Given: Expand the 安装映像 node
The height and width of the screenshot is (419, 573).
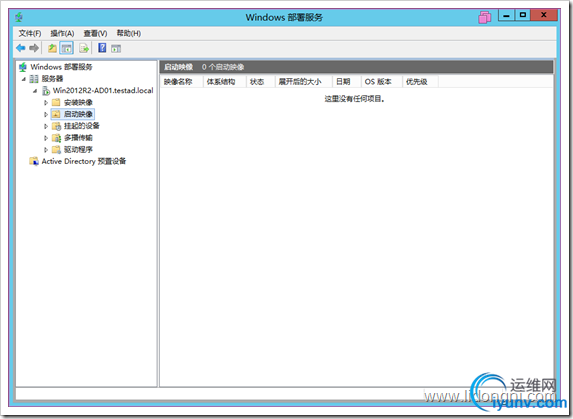Looking at the screenshot, I should [46, 102].
